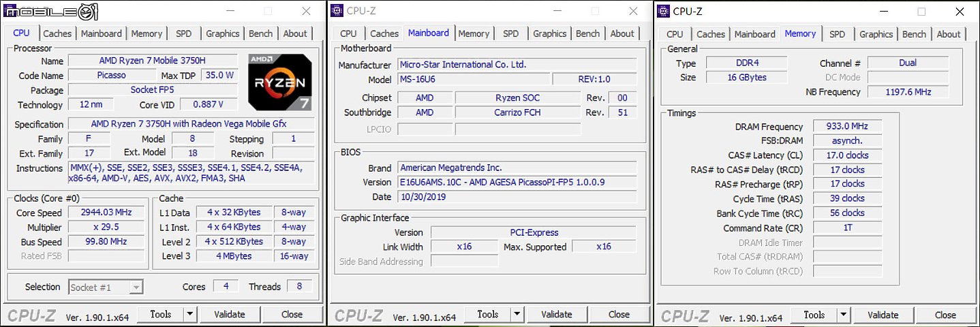Viewport: 980px width, 327px height.
Task: Open Graphics tab in left CPU window
Action: [223, 33]
